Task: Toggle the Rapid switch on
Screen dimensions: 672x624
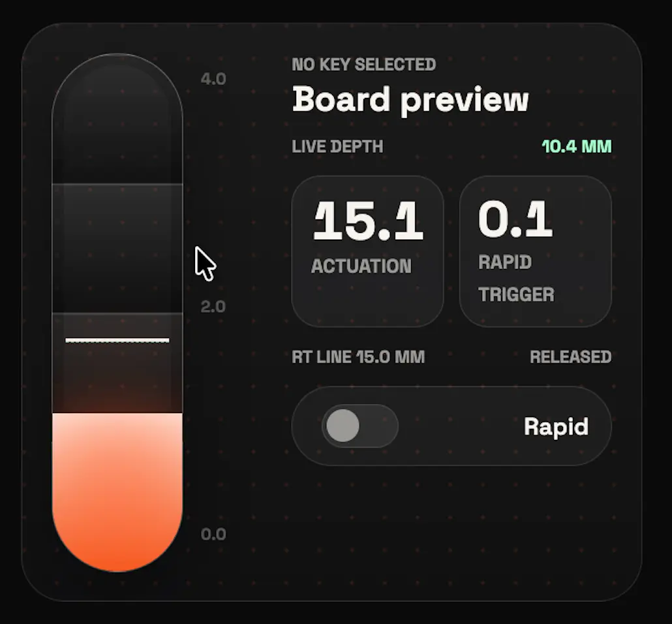Action: pyautogui.click(x=360, y=426)
